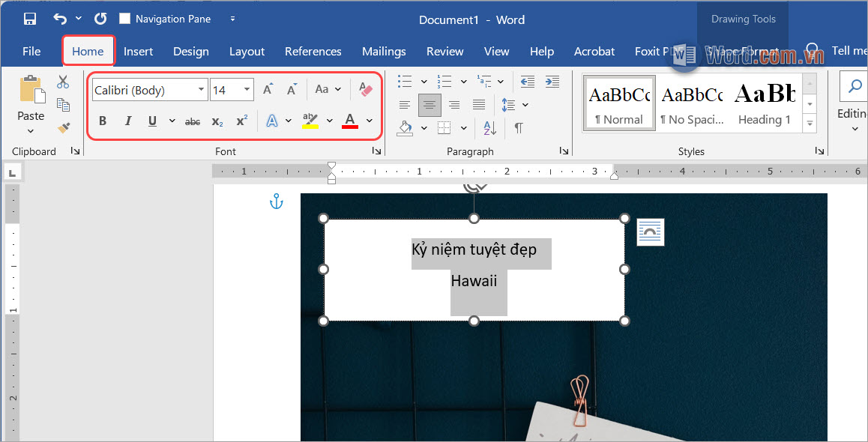Image resolution: width=868 pixels, height=442 pixels.
Task: Toggle Italic formatting
Action: tap(128, 121)
